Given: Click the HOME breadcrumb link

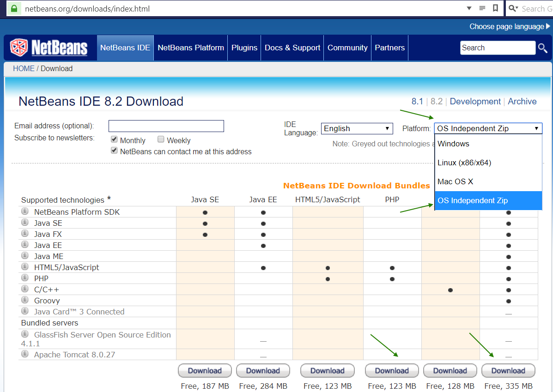Looking at the screenshot, I should point(24,68).
